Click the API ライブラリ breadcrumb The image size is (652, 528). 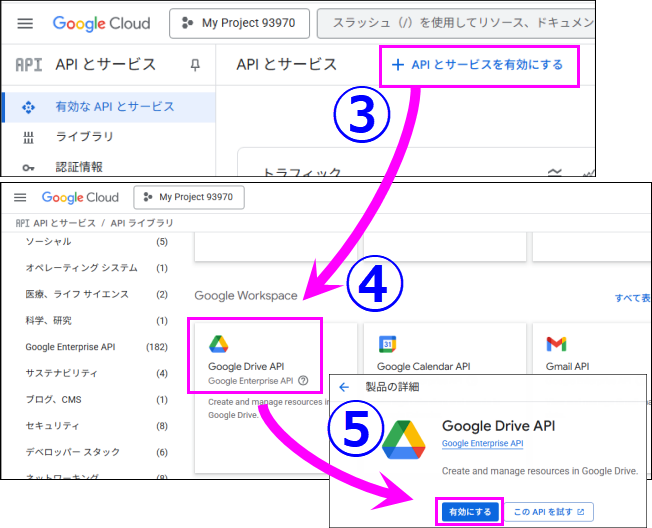pos(142,223)
